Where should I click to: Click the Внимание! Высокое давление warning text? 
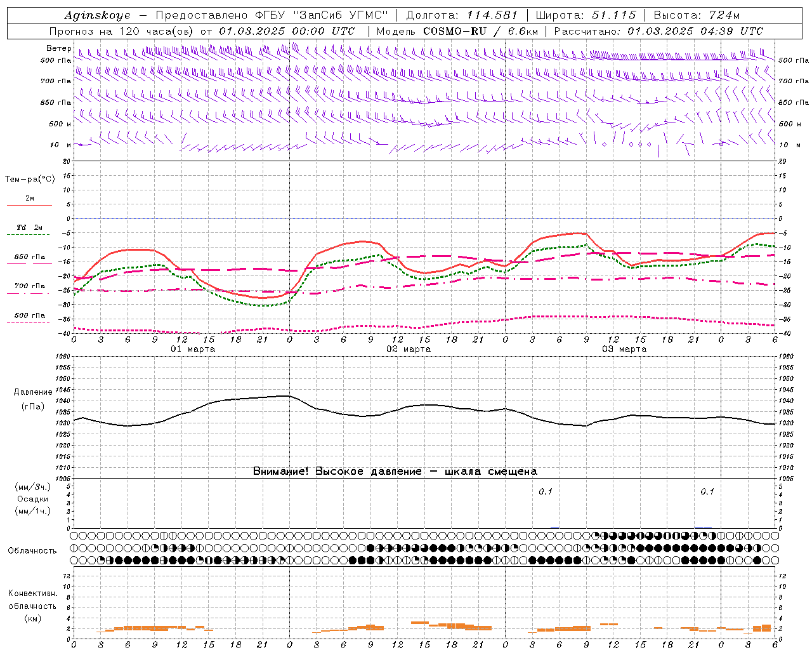pos(395,472)
